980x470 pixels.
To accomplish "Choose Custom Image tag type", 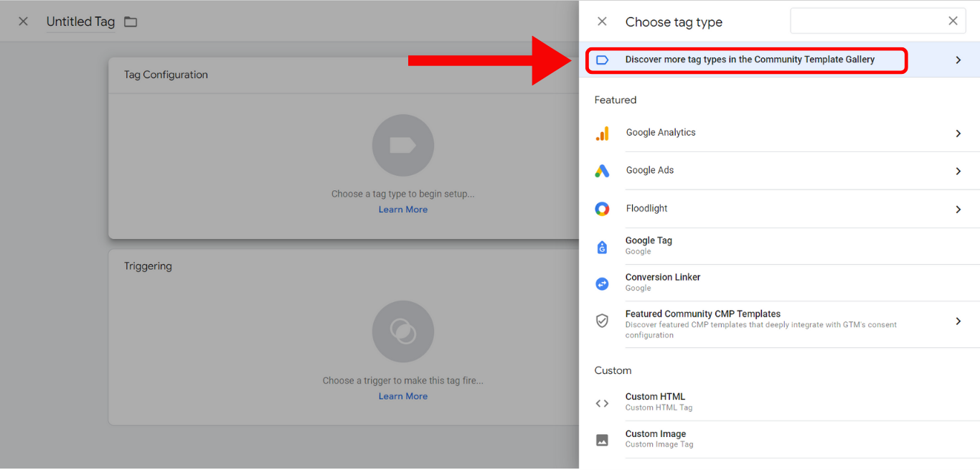I will tap(779, 439).
